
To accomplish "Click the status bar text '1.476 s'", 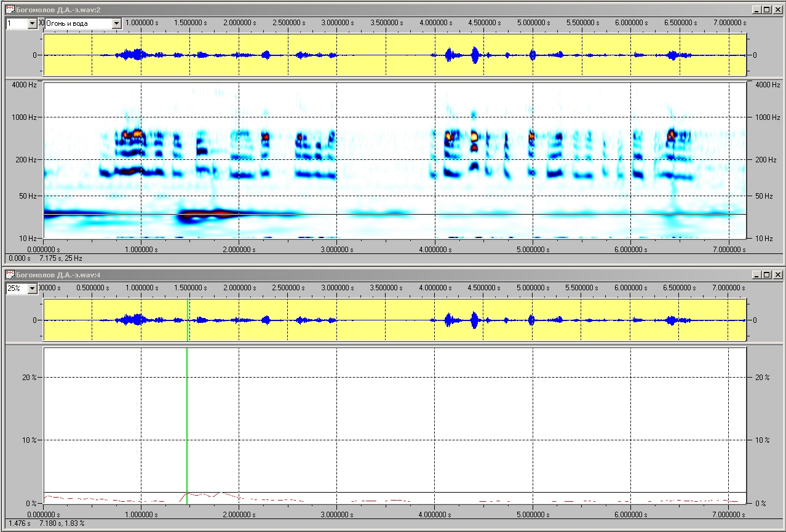I will point(19,523).
